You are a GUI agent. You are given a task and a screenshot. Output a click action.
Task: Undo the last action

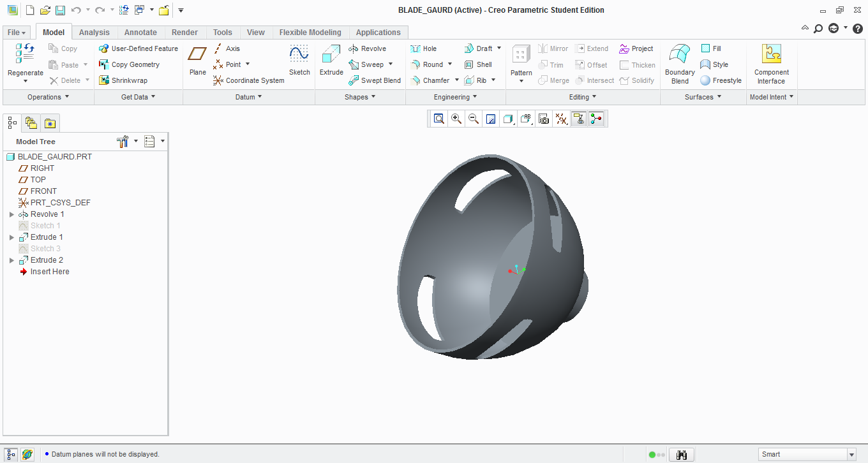pyautogui.click(x=76, y=10)
